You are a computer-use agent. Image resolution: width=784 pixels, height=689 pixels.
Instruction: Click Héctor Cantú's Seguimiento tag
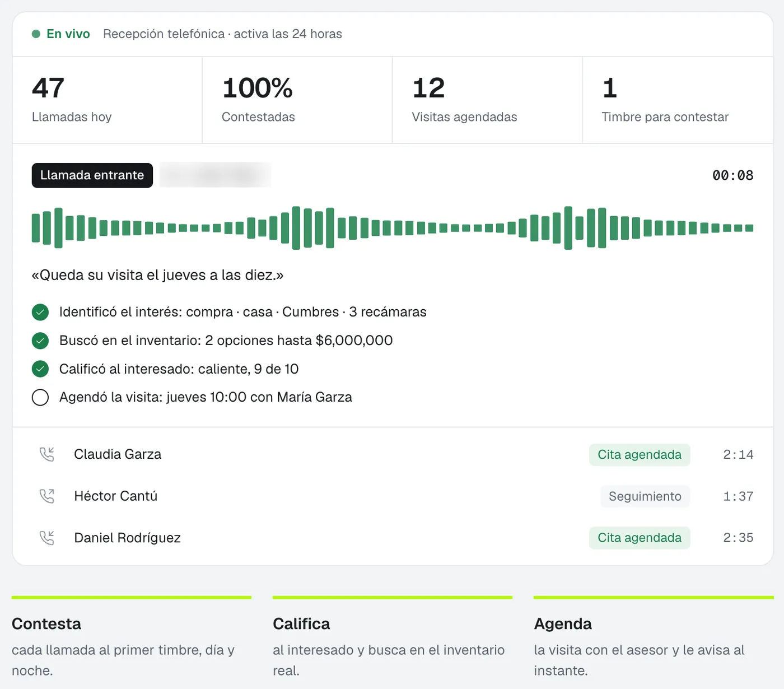tap(645, 496)
